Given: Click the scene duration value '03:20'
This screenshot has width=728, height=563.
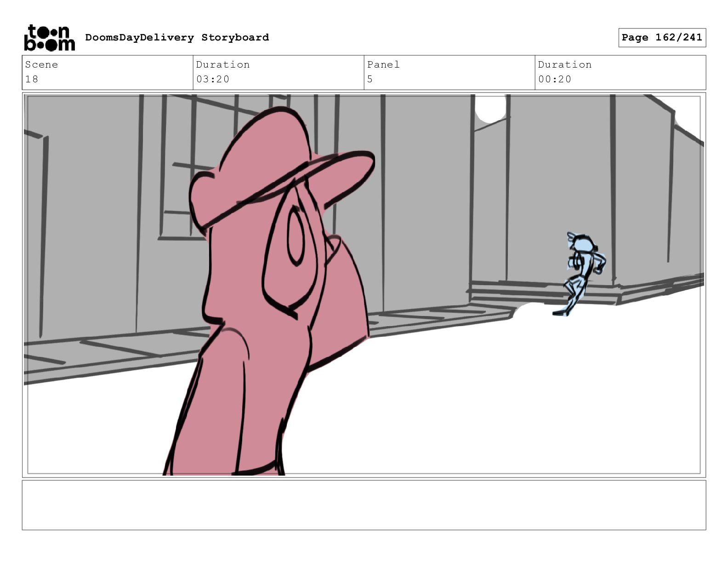Looking at the screenshot, I should [x=213, y=79].
